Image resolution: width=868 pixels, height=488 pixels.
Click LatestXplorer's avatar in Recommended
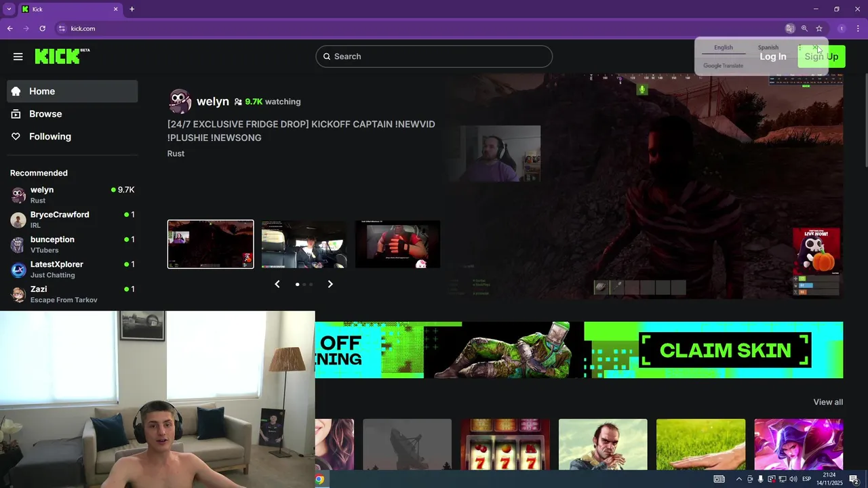click(x=18, y=270)
